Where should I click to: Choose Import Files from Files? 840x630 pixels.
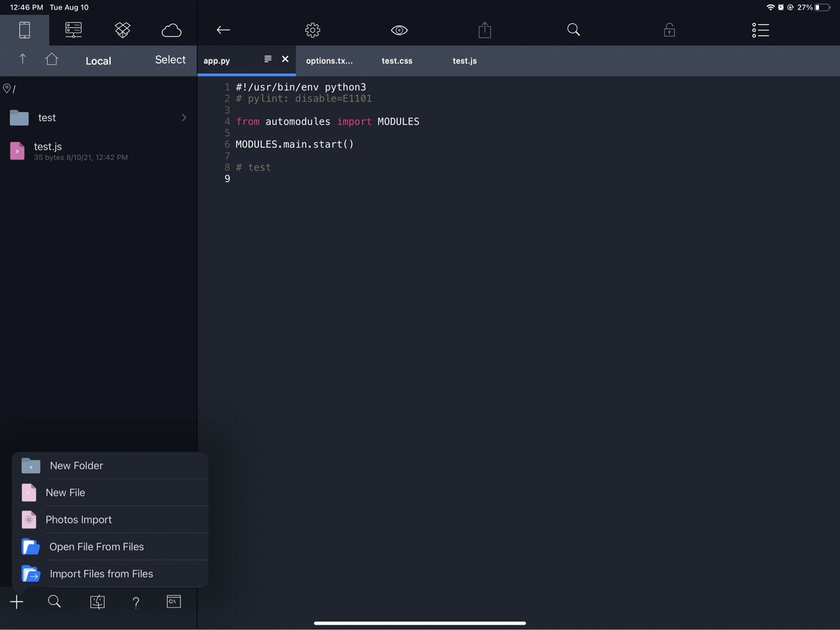[111, 574]
